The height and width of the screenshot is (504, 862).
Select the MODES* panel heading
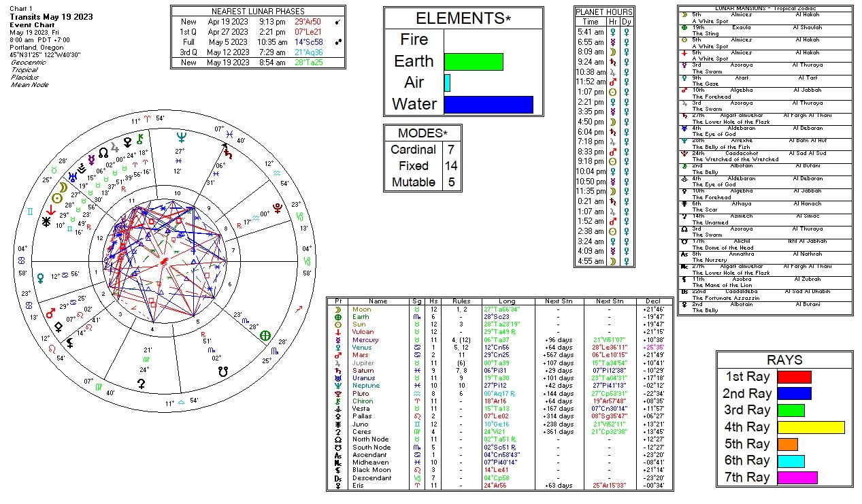click(x=422, y=133)
